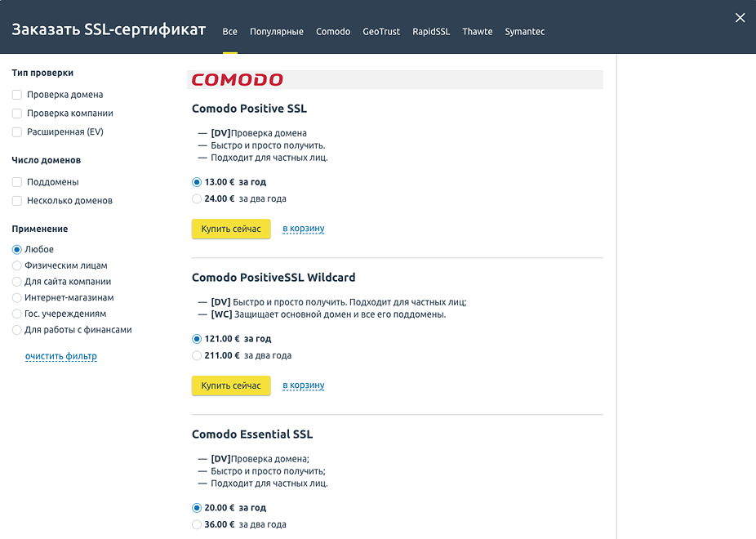756x539 pixels.
Task: Check the Расширенная (EV) filter
Action: 17,132
